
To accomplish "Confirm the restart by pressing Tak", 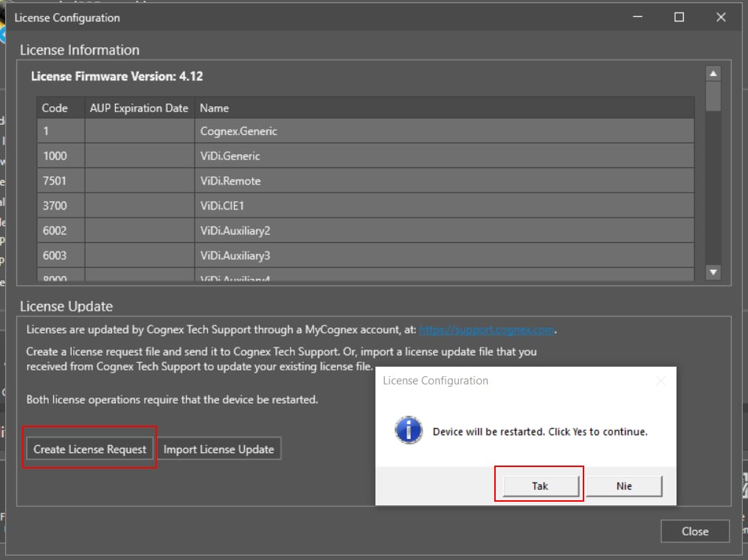I will (x=540, y=485).
